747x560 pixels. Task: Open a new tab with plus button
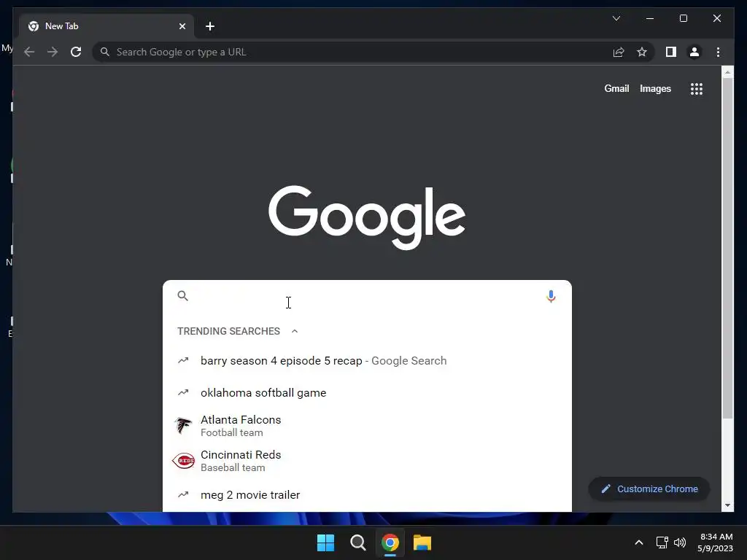tap(209, 26)
